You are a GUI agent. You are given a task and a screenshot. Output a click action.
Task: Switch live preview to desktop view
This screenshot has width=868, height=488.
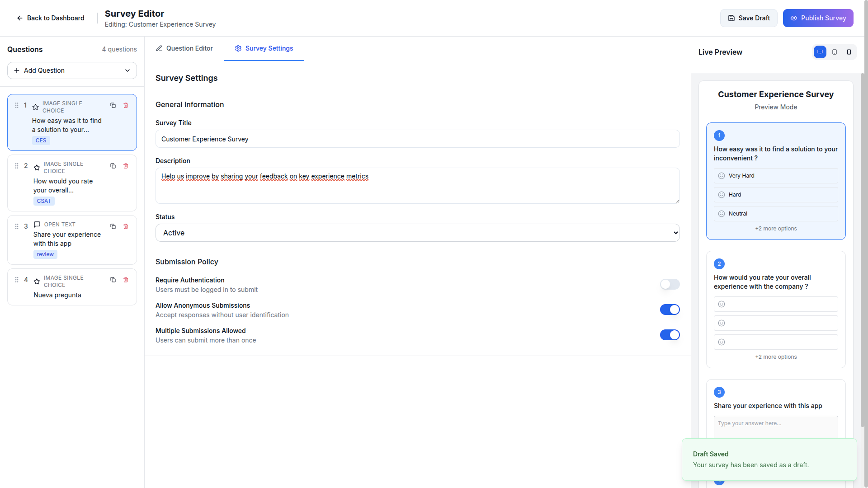click(x=820, y=52)
